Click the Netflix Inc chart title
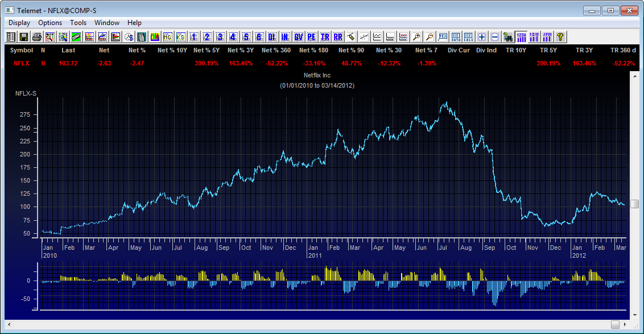 click(317, 75)
